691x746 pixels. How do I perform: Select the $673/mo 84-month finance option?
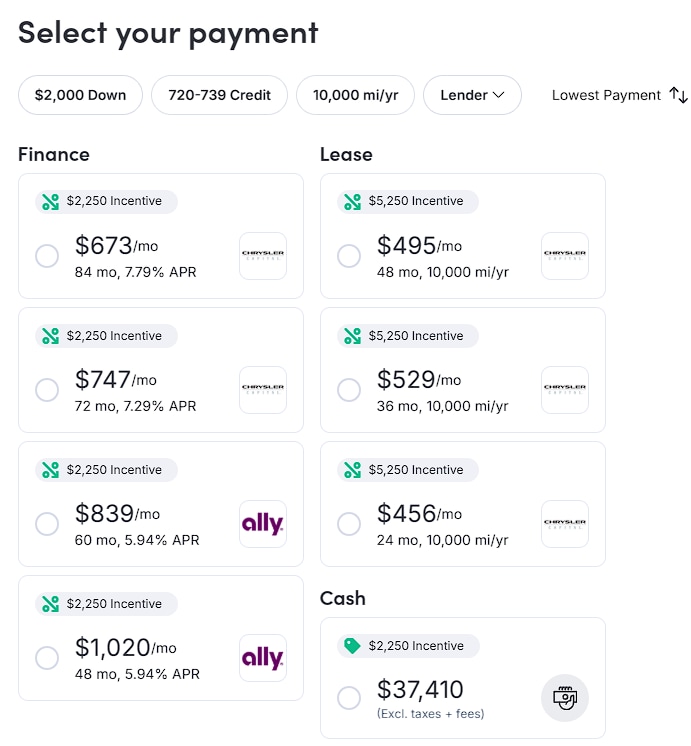tap(47, 256)
